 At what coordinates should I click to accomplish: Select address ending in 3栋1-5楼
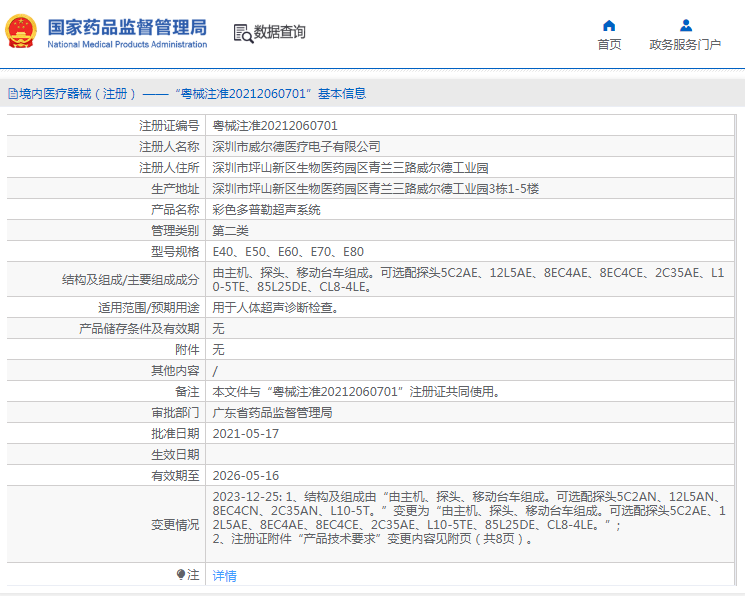click(x=375, y=189)
